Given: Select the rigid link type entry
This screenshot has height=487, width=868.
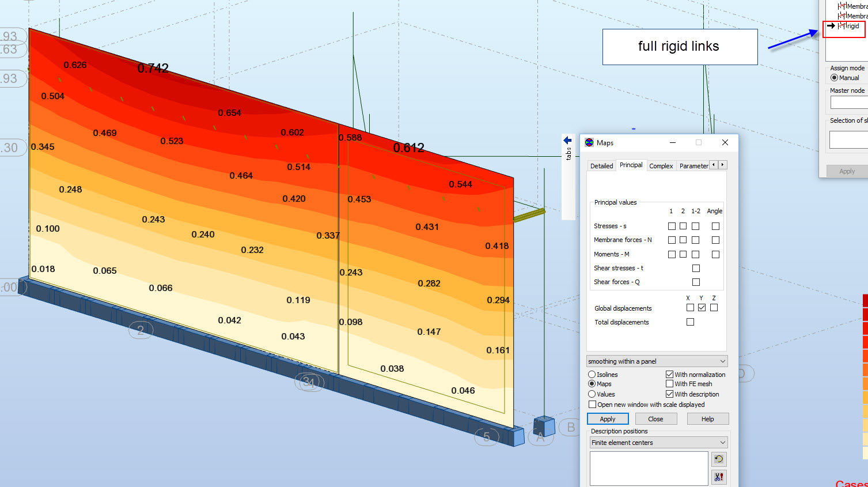Looking at the screenshot, I should (x=852, y=26).
